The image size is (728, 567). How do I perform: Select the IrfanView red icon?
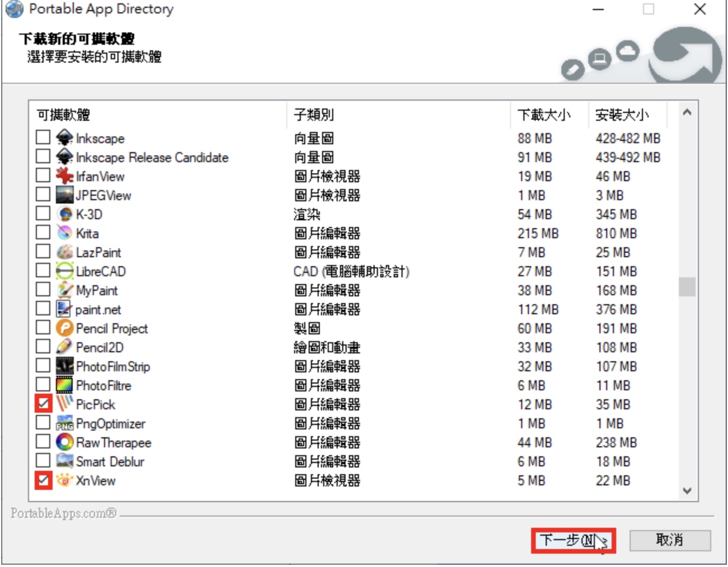coord(64,176)
